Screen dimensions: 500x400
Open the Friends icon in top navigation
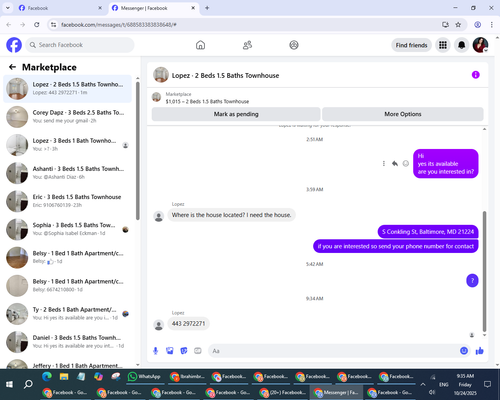point(247,45)
